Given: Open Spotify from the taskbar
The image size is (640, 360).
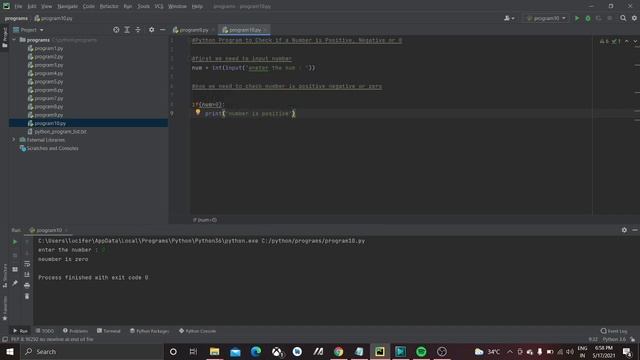Looking at the screenshot, I should click(421, 351).
